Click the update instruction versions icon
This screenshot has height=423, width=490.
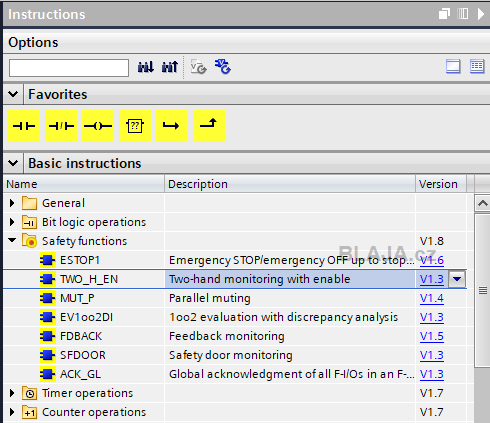(223, 67)
